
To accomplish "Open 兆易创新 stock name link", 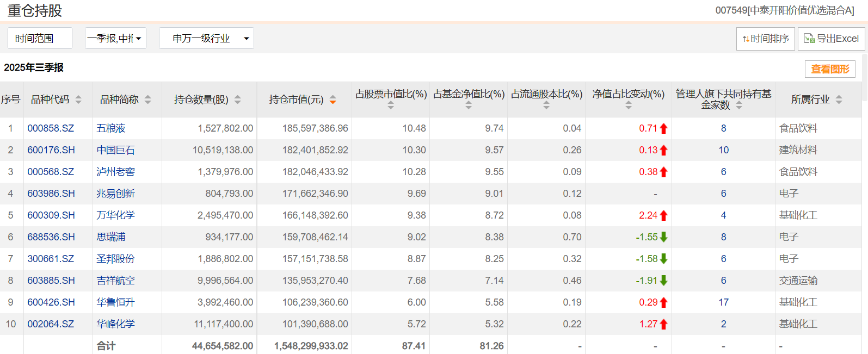I will point(116,194).
